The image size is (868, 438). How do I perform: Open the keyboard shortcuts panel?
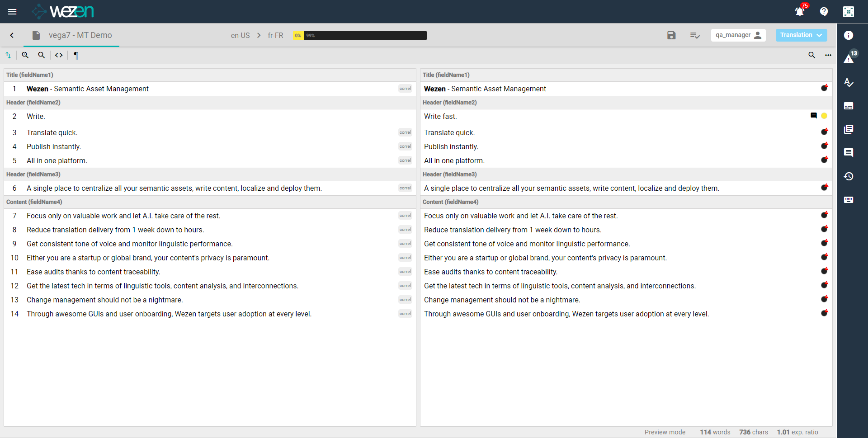[849, 200]
